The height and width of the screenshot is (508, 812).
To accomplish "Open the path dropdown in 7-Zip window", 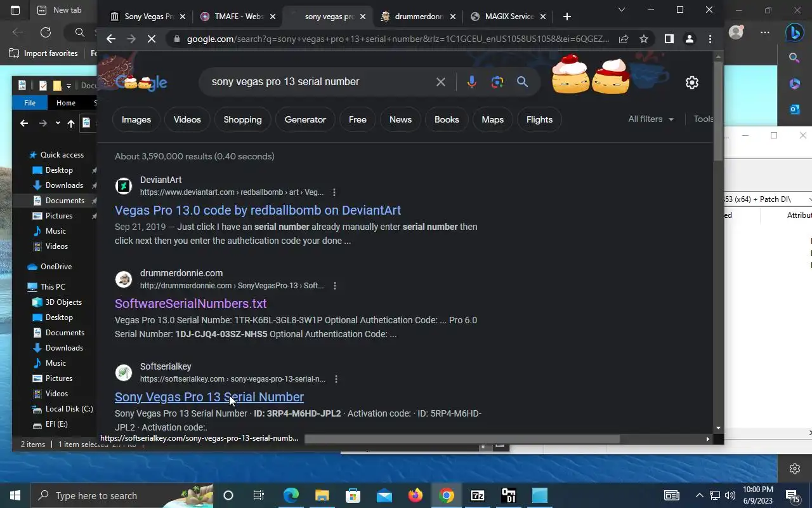I will pos(809,199).
